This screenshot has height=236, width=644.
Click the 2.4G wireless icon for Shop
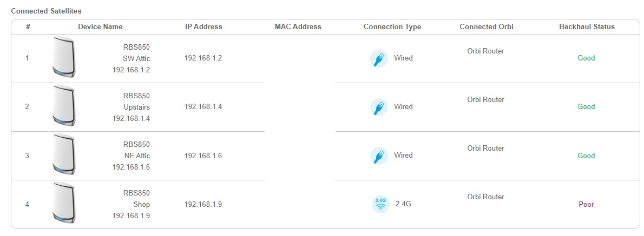click(x=380, y=204)
